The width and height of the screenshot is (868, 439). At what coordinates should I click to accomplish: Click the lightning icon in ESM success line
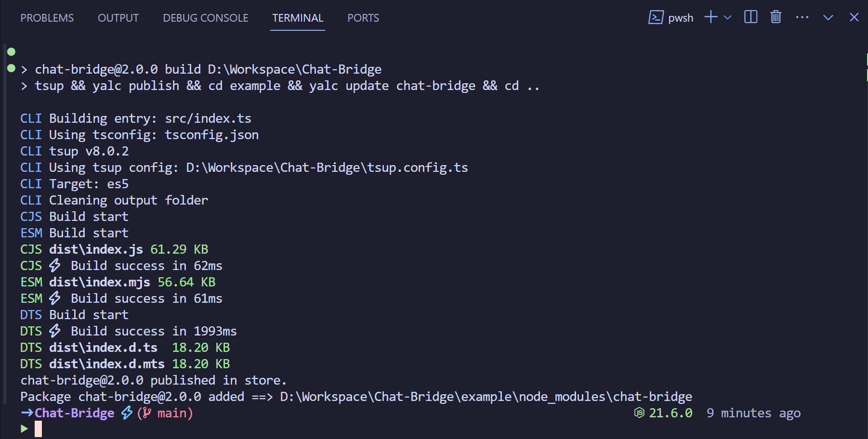pos(55,298)
